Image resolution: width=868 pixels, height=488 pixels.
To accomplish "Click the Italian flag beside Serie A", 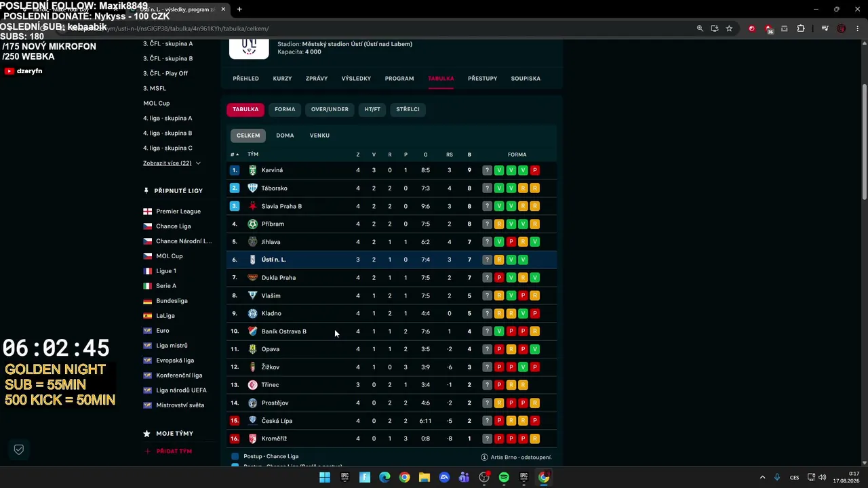I will click(x=147, y=286).
